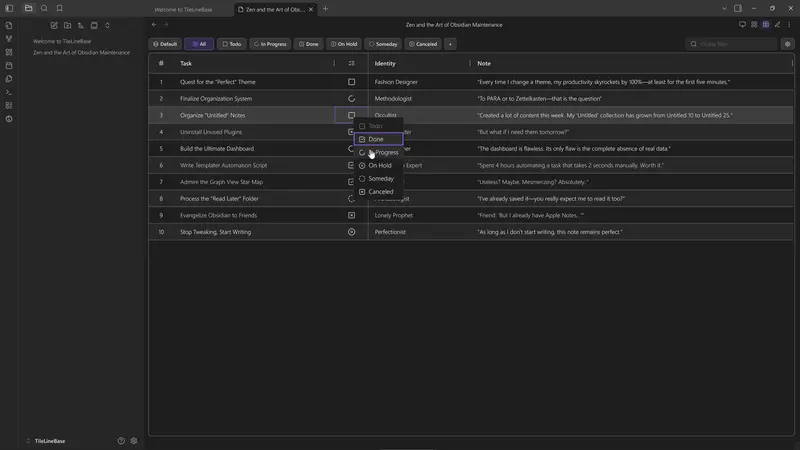
Task: Choose "On Hold" from the status menu
Action: point(379,165)
